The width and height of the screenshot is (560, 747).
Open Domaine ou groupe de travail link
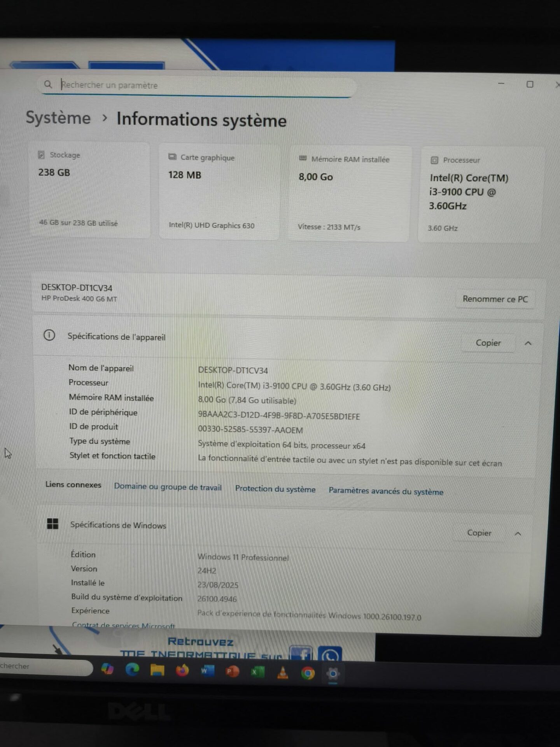point(168,487)
